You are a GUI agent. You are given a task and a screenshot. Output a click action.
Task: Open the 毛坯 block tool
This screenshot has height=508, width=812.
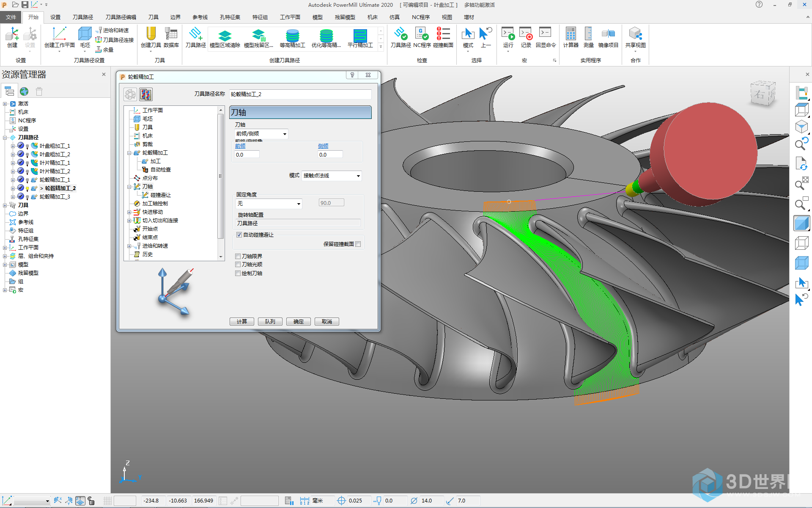[85, 37]
